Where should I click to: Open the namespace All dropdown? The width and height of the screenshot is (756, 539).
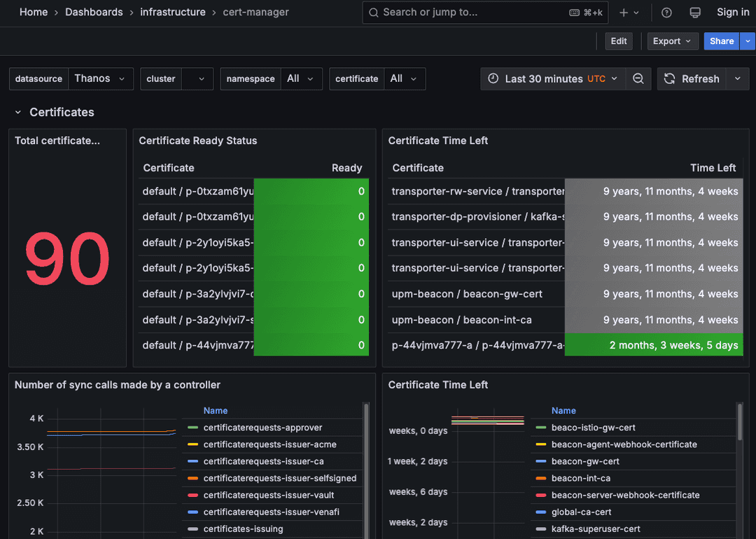click(302, 78)
